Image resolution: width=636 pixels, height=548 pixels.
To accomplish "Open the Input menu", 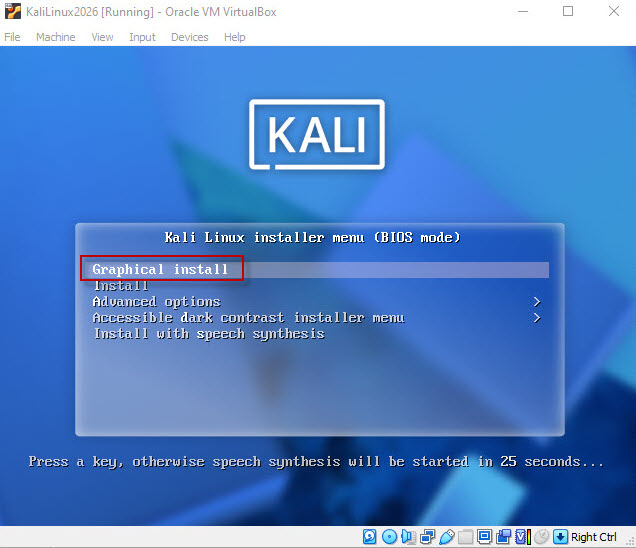I will point(142,37).
